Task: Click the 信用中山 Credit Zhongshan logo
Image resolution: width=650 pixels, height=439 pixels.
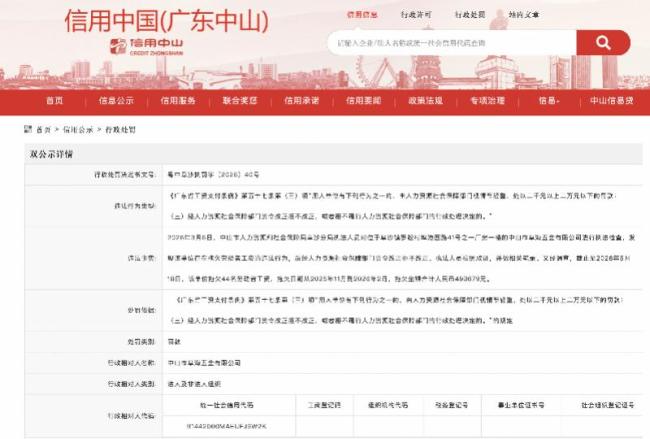Action: pyautogui.click(x=147, y=46)
